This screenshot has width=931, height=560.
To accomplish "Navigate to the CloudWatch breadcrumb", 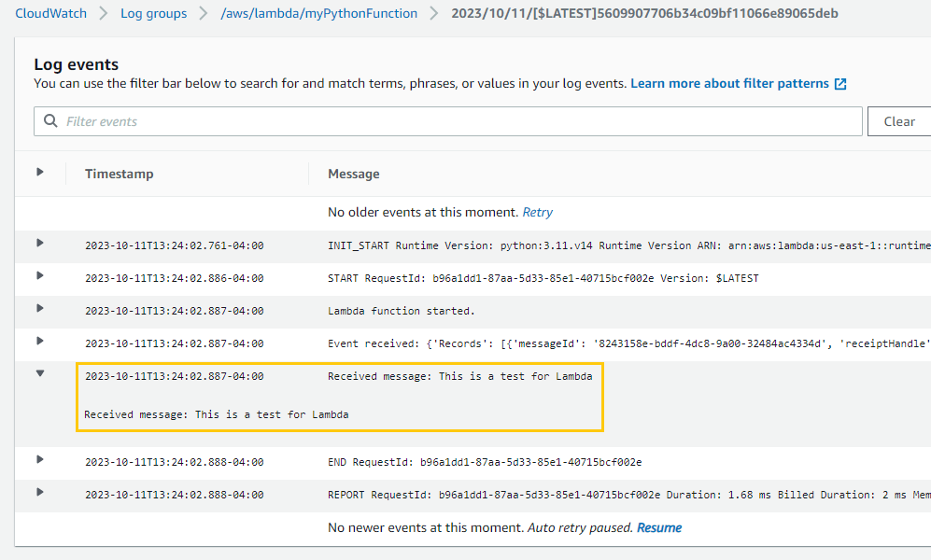I will coord(50,13).
